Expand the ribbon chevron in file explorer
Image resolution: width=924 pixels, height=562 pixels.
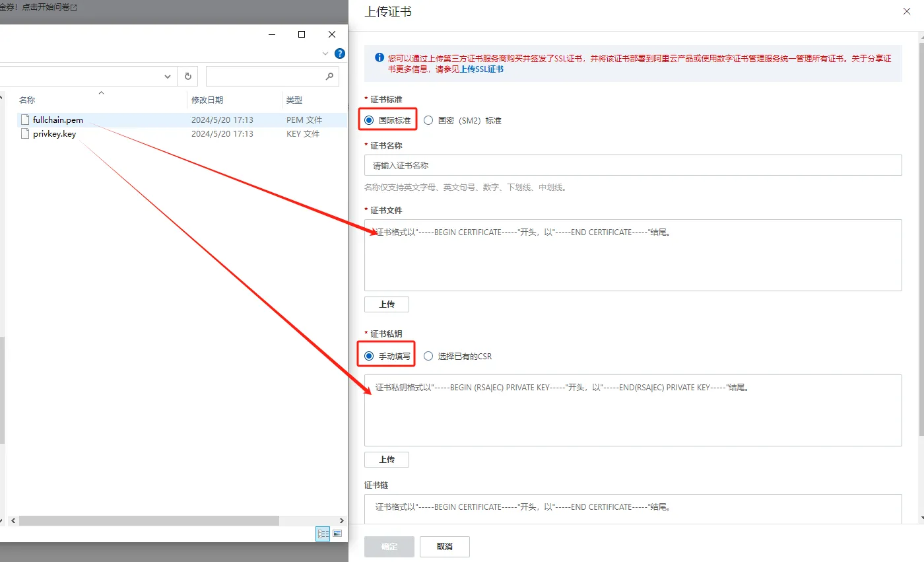click(x=325, y=53)
